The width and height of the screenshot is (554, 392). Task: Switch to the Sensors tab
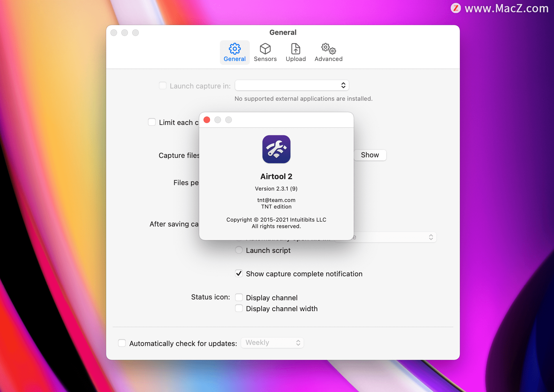pos(265,53)
